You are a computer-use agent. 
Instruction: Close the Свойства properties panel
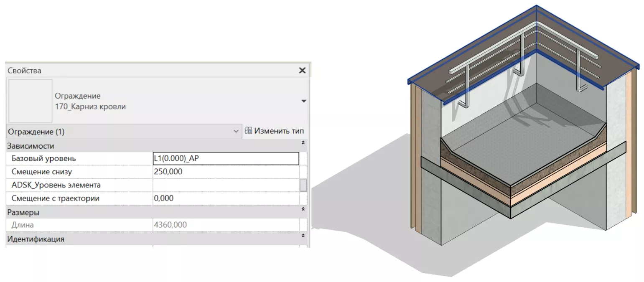pos(302,71)
